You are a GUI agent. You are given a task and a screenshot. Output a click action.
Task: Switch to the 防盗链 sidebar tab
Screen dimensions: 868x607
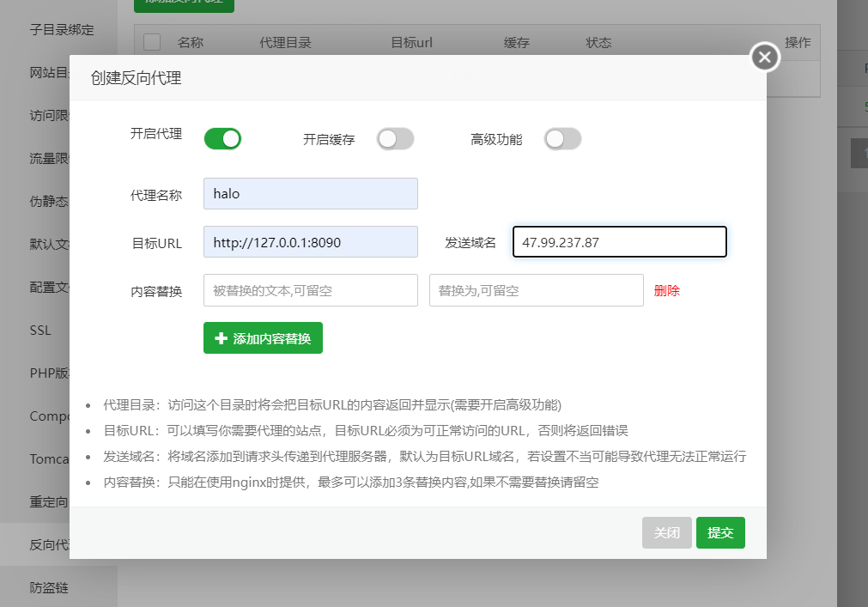pyautogui.click(x=49, y=587)
